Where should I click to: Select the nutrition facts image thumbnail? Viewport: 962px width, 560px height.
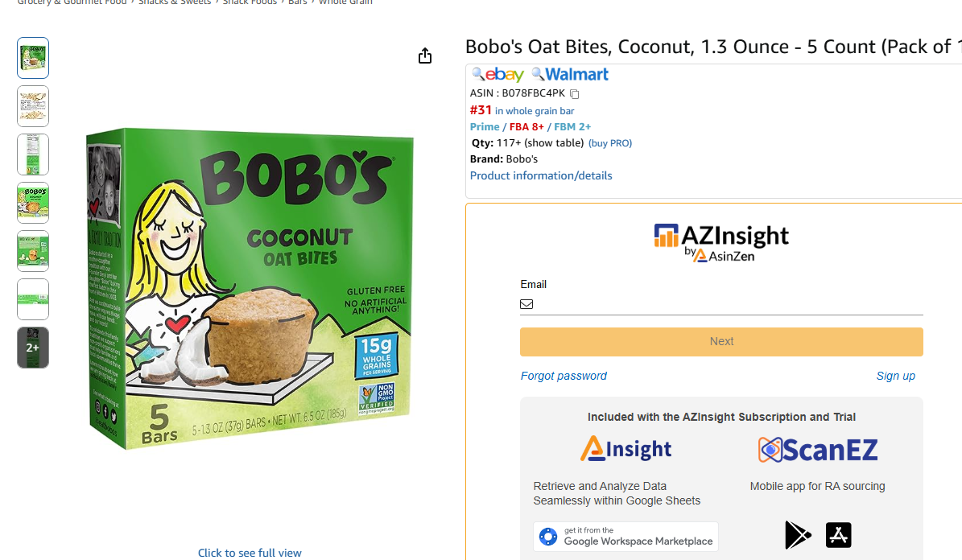[x=33, y=154]
